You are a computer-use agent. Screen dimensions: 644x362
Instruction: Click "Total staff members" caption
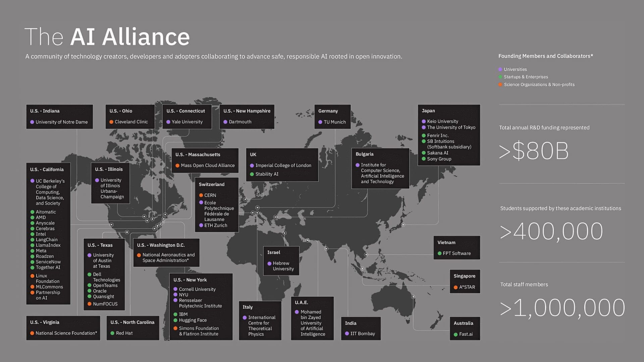point(524,285)
